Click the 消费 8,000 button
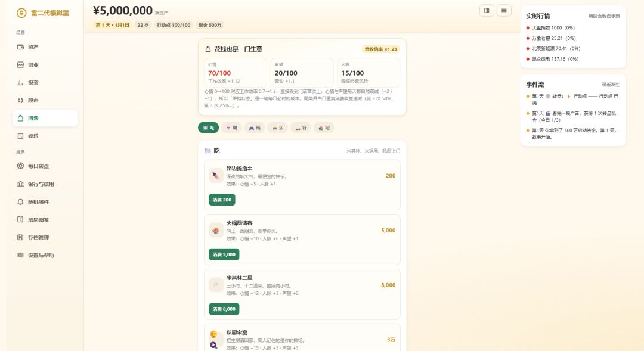This screenshot has height=351, width=644. [224, 309]
